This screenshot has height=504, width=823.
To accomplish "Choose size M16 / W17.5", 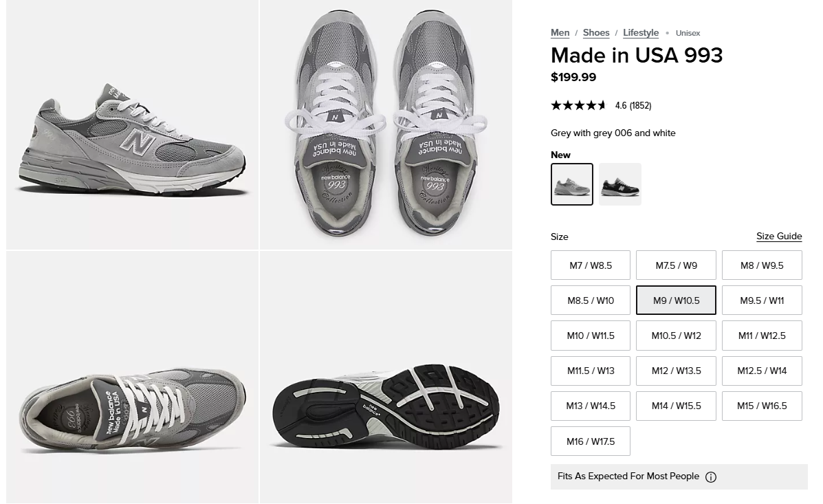I will click(591, 441).
